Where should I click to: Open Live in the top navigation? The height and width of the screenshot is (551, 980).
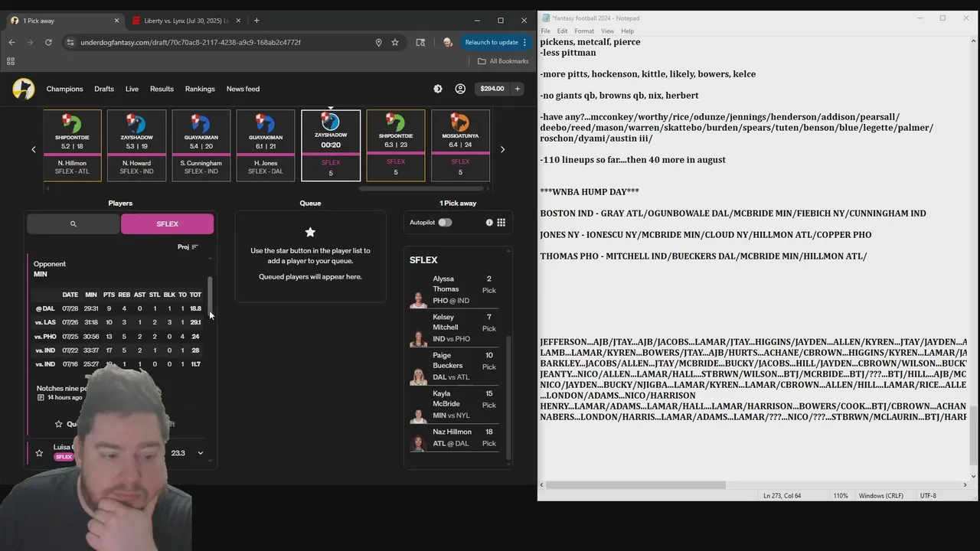point(132,89)
